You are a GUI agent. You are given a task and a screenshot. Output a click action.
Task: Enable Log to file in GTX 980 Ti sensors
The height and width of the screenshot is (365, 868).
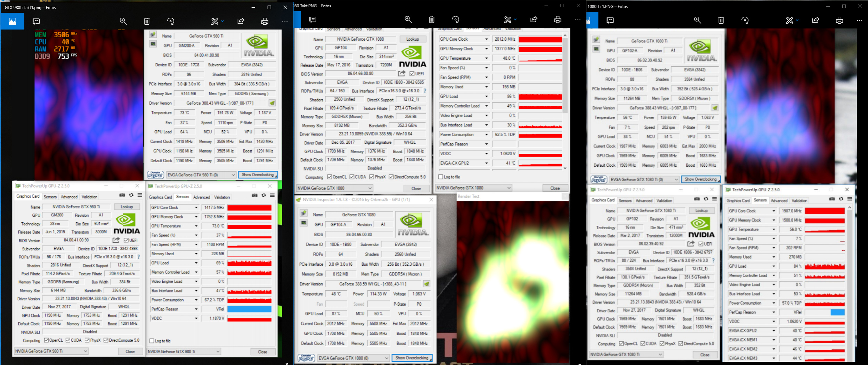click(x=152, y=341)
